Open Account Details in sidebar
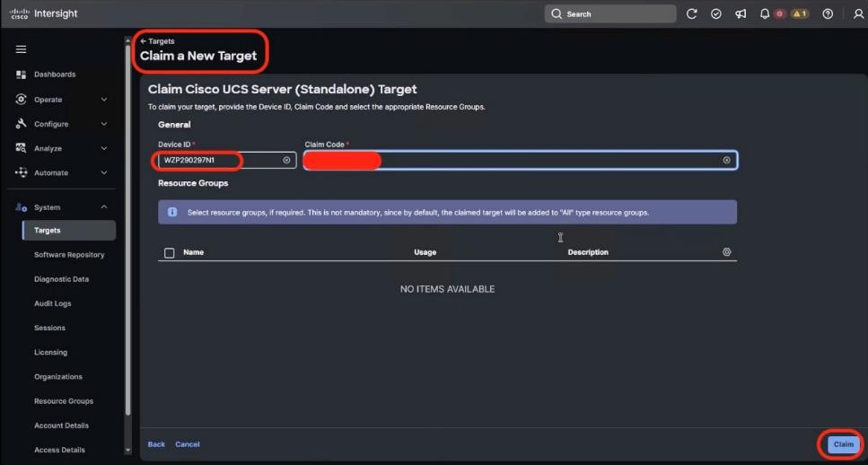Image resolution: width=868 pixels, height=465 pixels. coord(61,426)
